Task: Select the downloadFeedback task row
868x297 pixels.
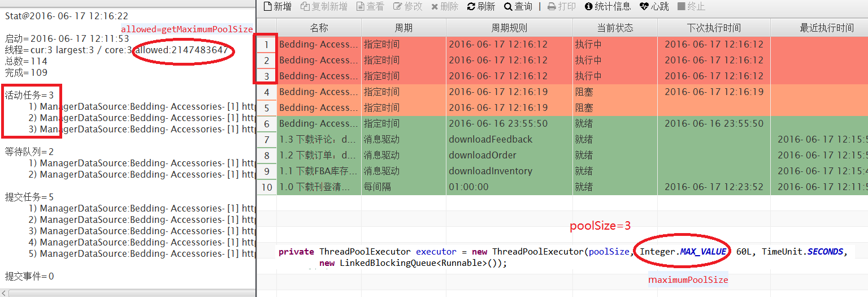Action: [491, 139]
